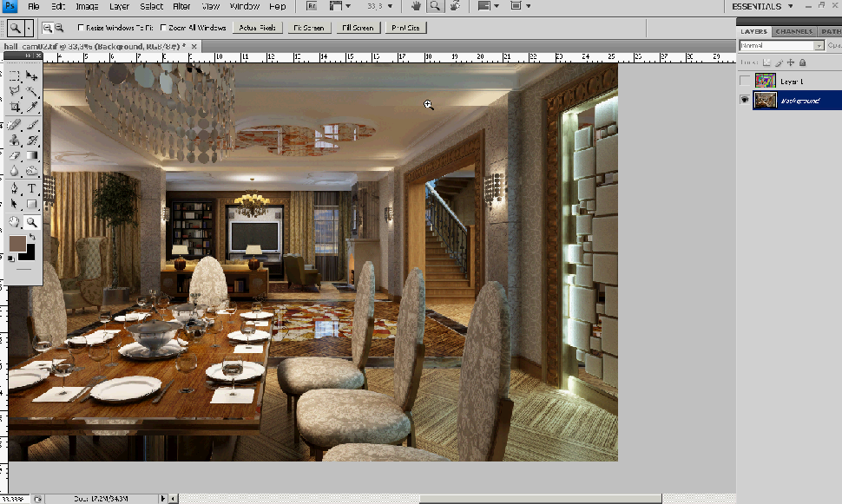Select the Brush tool

pos(31,125)
